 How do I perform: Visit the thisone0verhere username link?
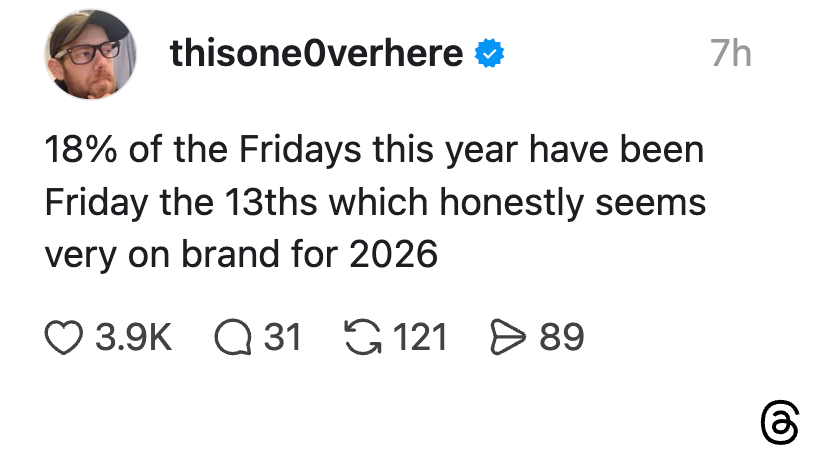pyautogui.click(x=317, y=53)
